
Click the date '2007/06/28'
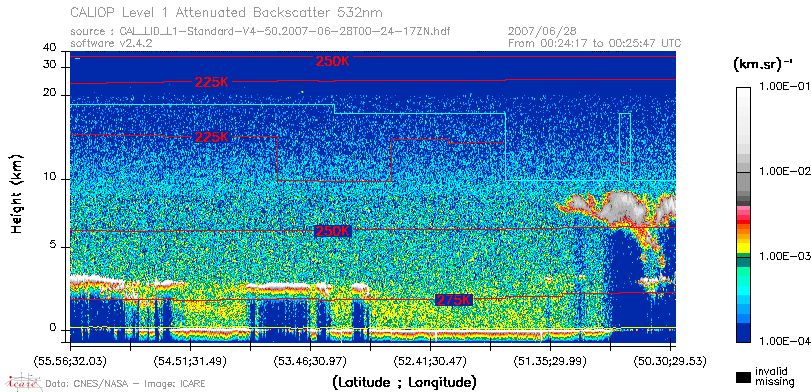[543, 32]
